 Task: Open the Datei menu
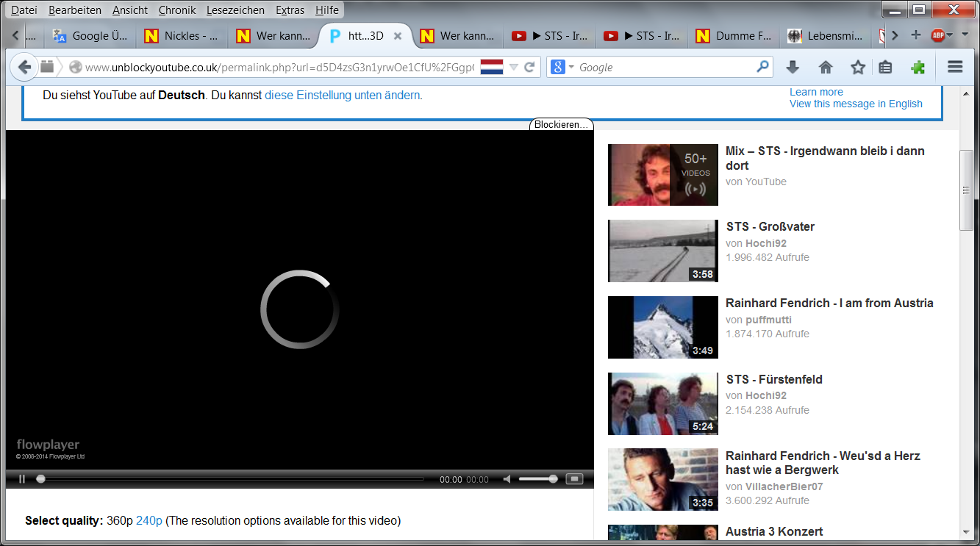(x=24, y=10)
